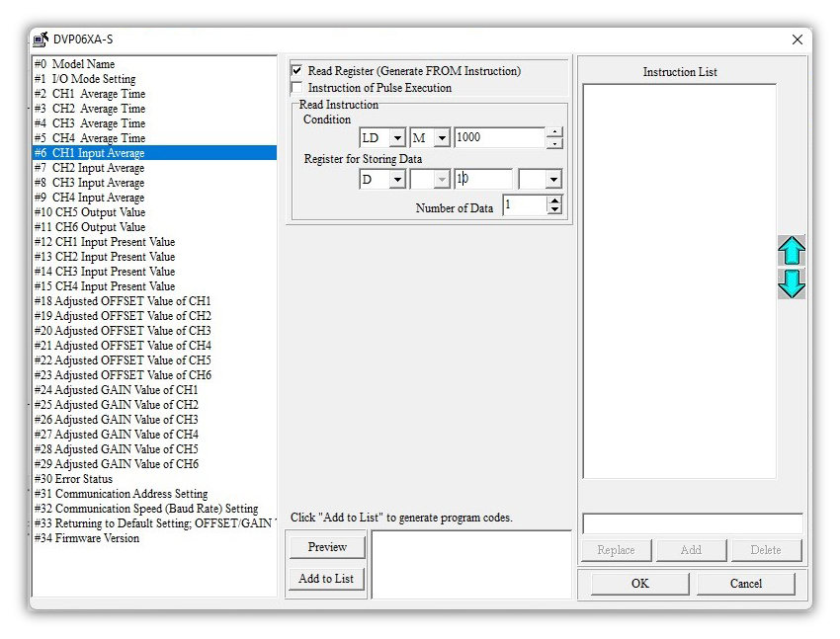Image resolution: width=840 pixels, height=639 pixels.
Task: Click the Preview button
Action: (x=327, y=547)
